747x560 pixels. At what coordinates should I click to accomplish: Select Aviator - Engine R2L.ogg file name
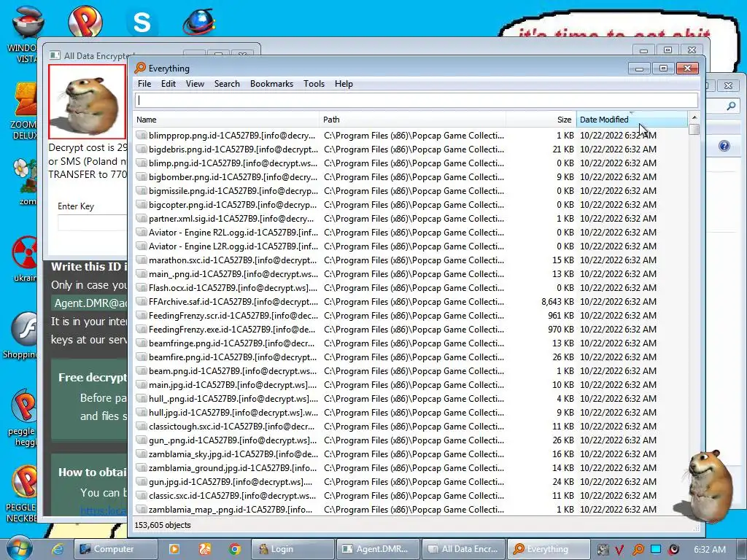tap(233, 232)
